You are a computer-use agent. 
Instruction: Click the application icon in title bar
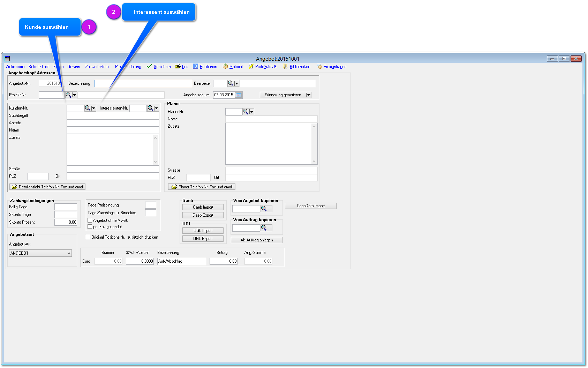click(7, 59)
